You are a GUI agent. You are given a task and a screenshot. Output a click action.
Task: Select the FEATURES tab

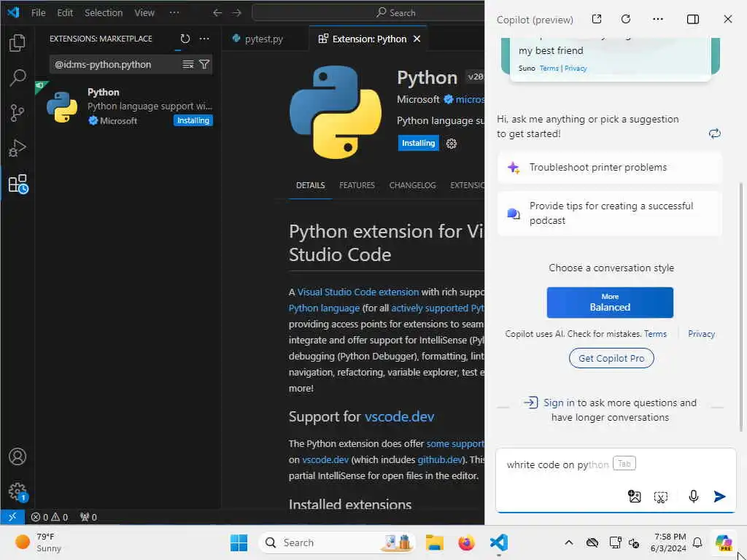coord(357,185)
